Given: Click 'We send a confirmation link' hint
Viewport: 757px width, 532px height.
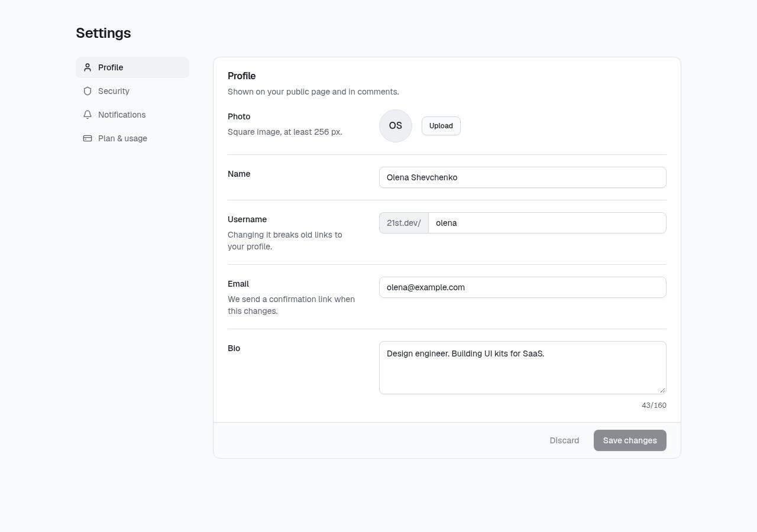Looking at the screenshot, I should [292, 305].
